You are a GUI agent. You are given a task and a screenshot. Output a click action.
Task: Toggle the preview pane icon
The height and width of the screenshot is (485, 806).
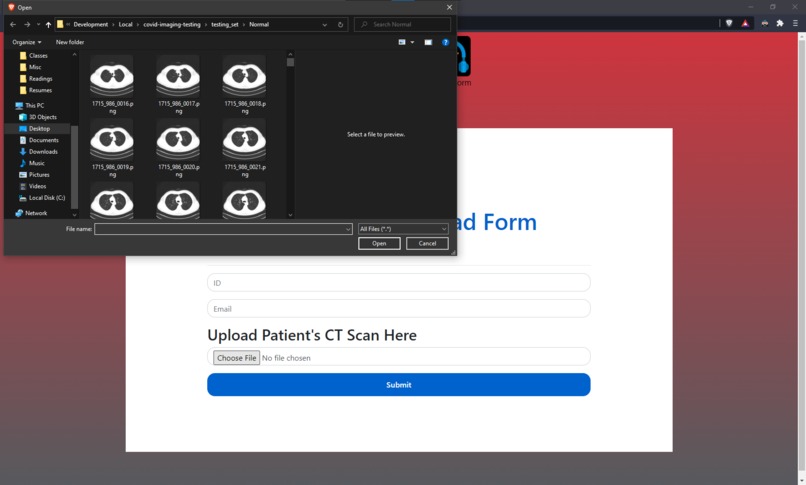point(428,42)
